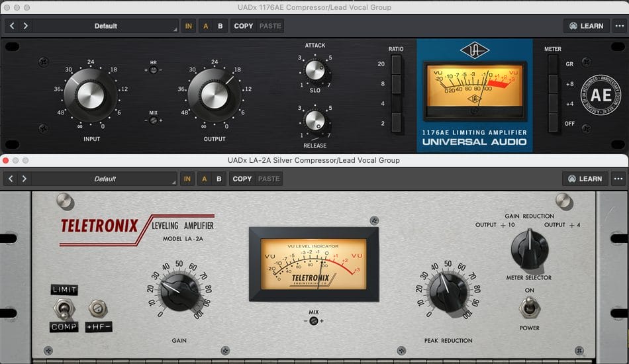Click previous preset arrow in 1176AE toolbar
Screen dimensions: 629x364
12,26
